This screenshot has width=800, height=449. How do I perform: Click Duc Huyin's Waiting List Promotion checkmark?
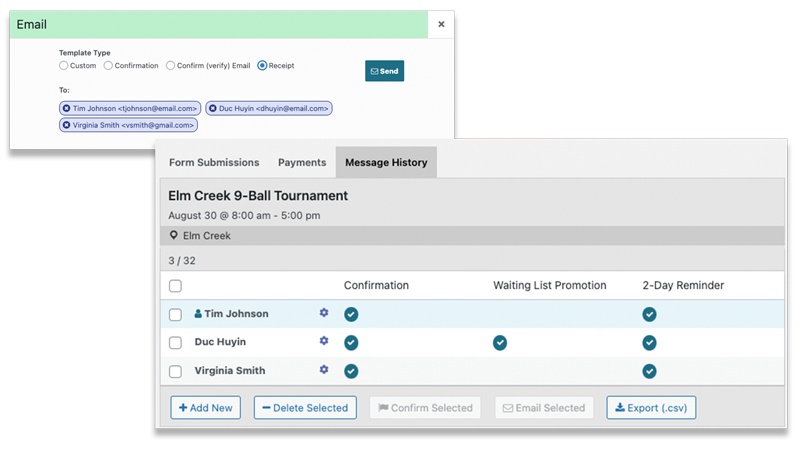coord(500,342)
